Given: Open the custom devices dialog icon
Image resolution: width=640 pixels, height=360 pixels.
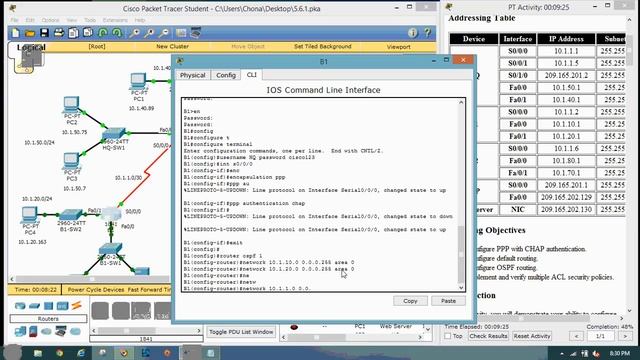Looking at the screenshot, I should [196, 33].
